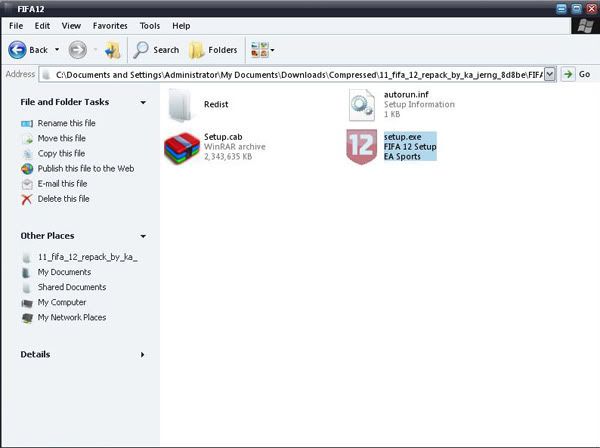Screen dimensions: 600x448
Task: Open the Views dropdown arrow
Action: (x=272, y=50)
